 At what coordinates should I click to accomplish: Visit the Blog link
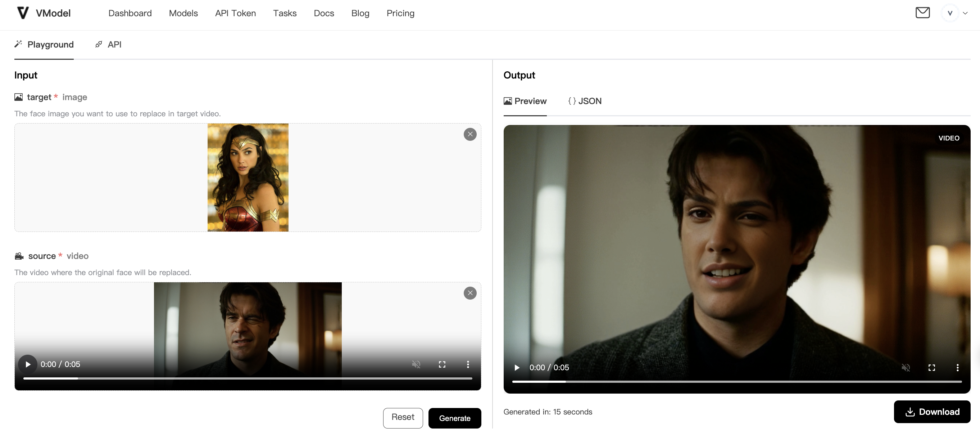pyautogui.click(x=360, y=13)
